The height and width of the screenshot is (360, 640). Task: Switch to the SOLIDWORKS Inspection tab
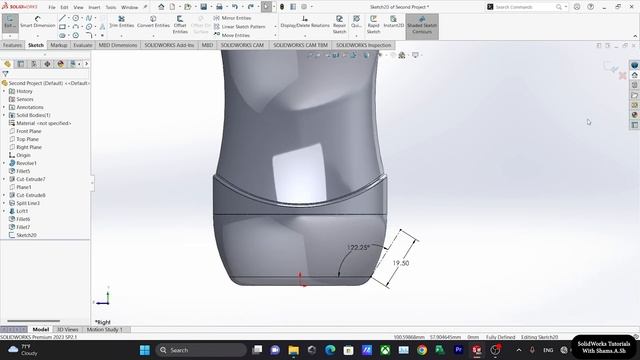[363, 45]
